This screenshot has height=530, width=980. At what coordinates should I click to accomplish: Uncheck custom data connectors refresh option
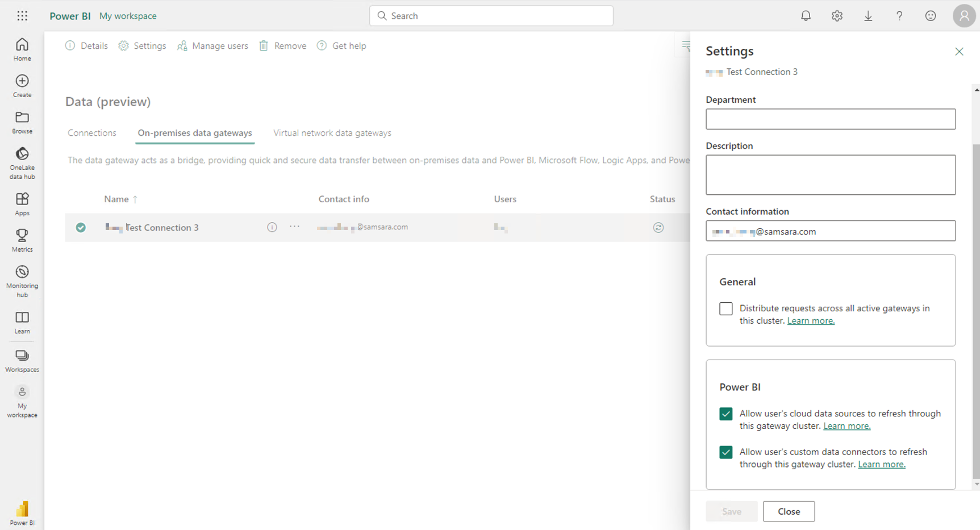(x=725, y=452)
